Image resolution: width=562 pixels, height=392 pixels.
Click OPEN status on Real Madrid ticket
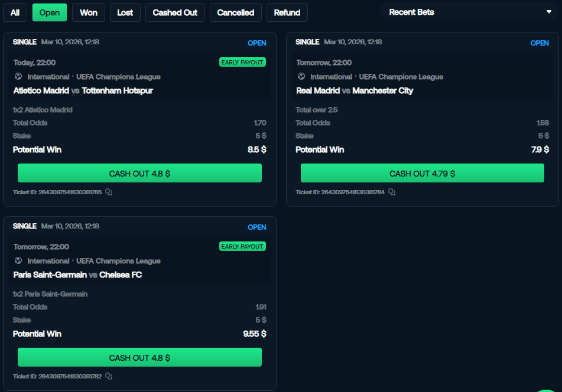pos(540,43)
